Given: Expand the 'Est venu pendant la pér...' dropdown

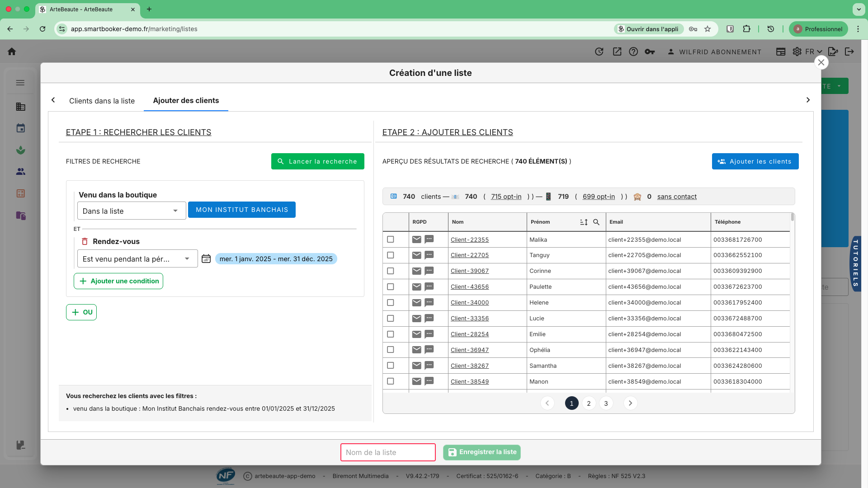Looking at the screenshot, I should (x=137, y=259).
